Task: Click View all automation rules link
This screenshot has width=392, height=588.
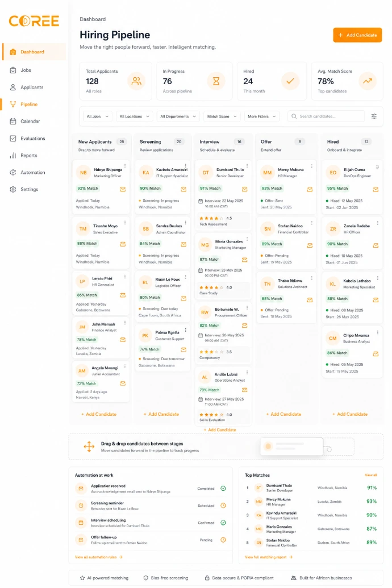Action: [99, 557]
